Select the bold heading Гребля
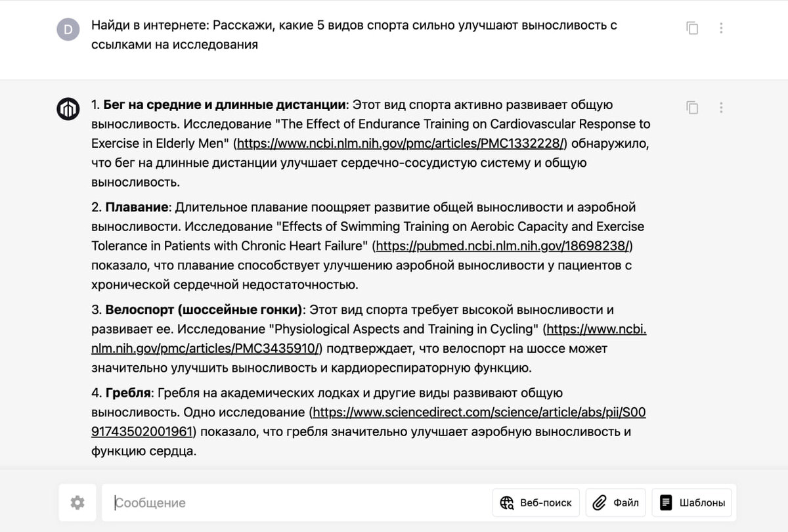Image resolution: width=788 pixels, height=532 pixels. click(129, 392)
